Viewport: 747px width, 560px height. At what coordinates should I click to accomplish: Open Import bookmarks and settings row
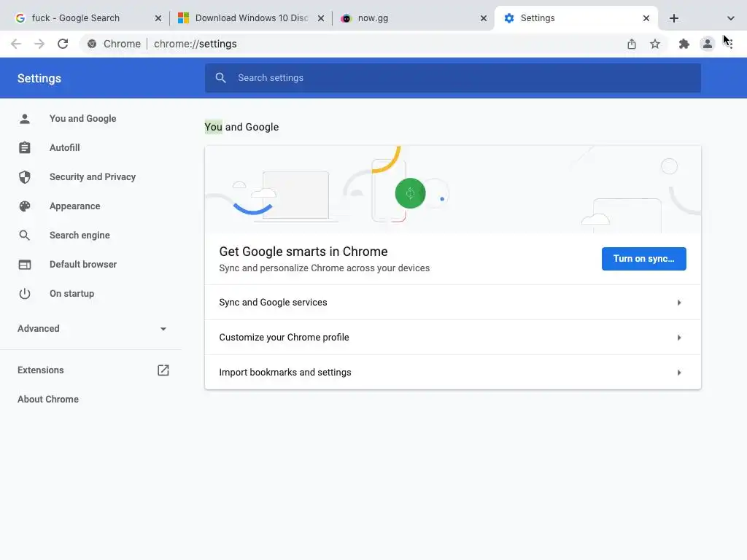[452, 373]
